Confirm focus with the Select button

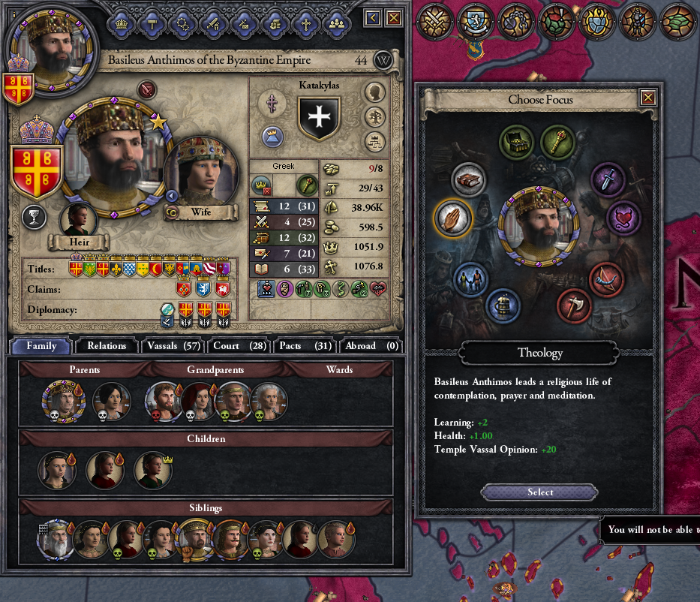point(539,492)
